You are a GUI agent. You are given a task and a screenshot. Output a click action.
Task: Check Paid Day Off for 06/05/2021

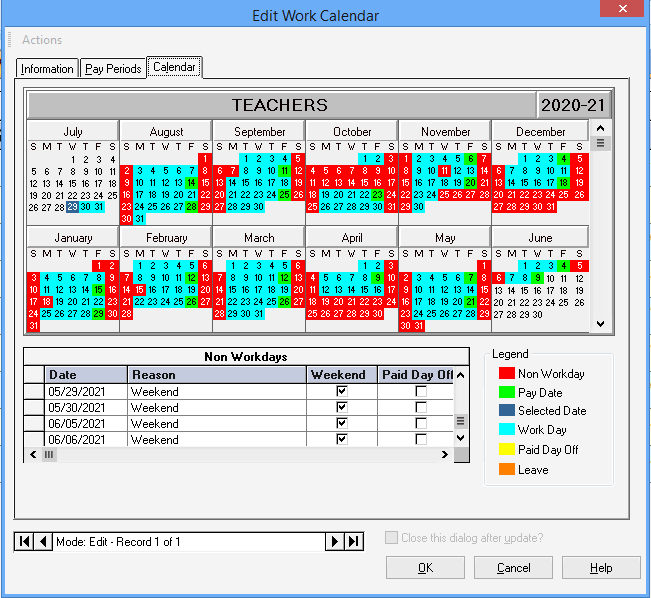[x=421, y=423]
